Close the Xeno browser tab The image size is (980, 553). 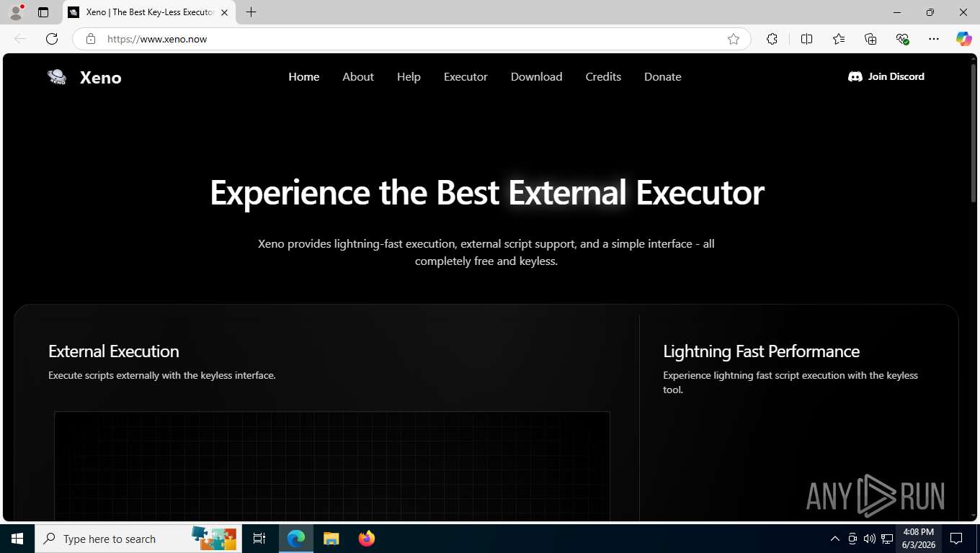click(x=224, y=12)
